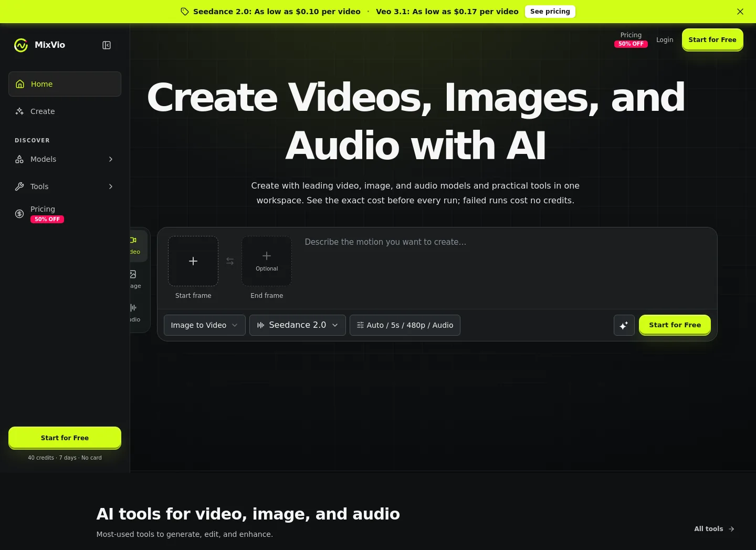The width and height of the screenshot is (756, 550).
Task: Click the Pricing dollar coin icon
Action: click(x=19, y=214)
